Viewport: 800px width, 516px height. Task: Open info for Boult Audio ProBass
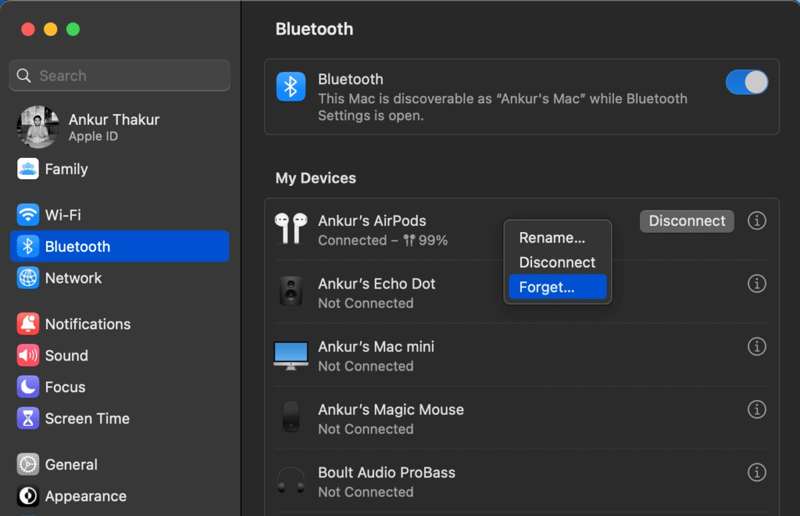tap(757, 473)
